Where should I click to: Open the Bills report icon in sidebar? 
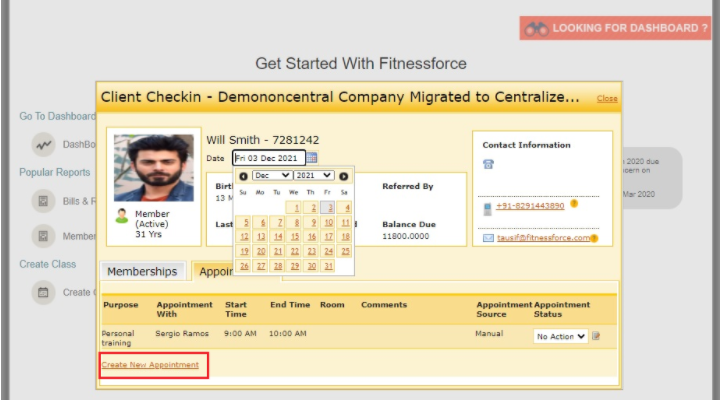[43, 201]
